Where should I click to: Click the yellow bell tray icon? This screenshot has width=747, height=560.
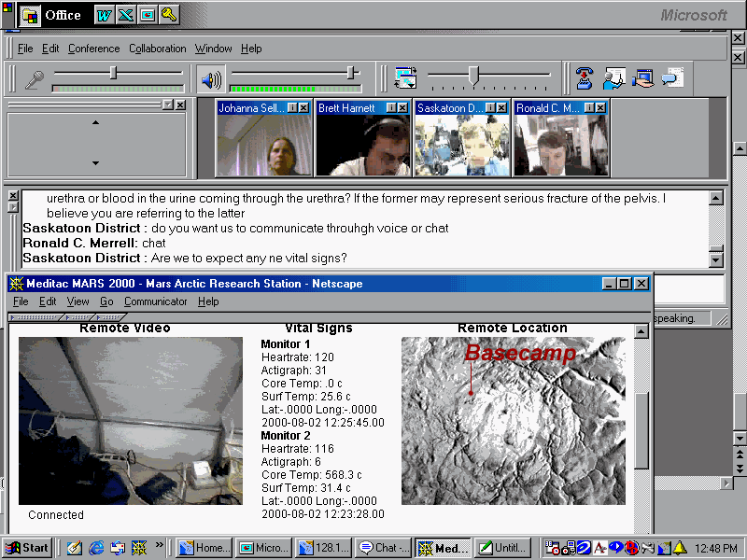pos(680,548)
